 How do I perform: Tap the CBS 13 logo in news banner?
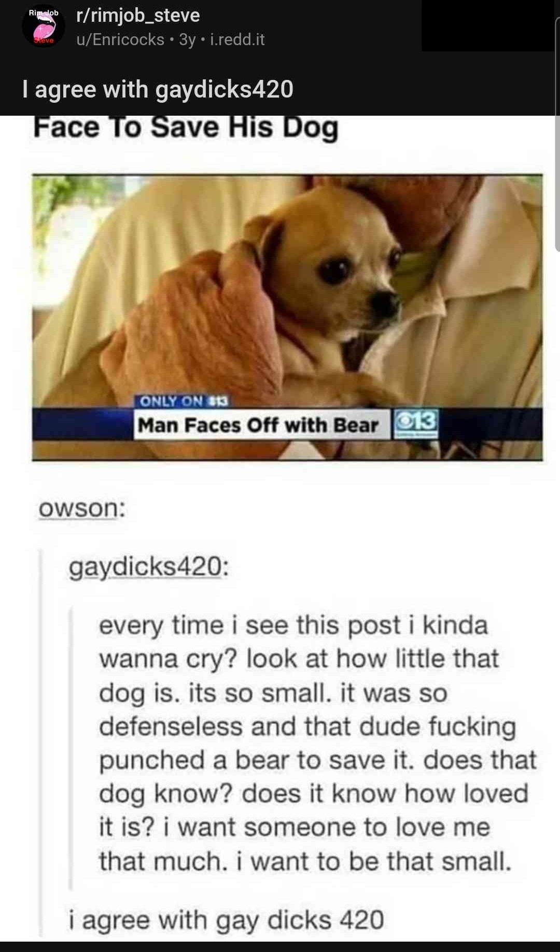click(416, 424)
